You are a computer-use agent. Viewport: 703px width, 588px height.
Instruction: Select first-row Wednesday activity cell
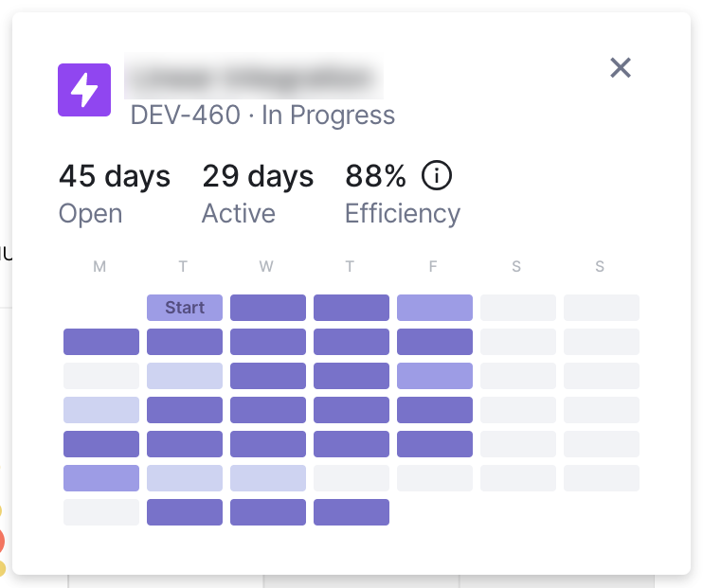pyautogui.click(x=268, y=308)
